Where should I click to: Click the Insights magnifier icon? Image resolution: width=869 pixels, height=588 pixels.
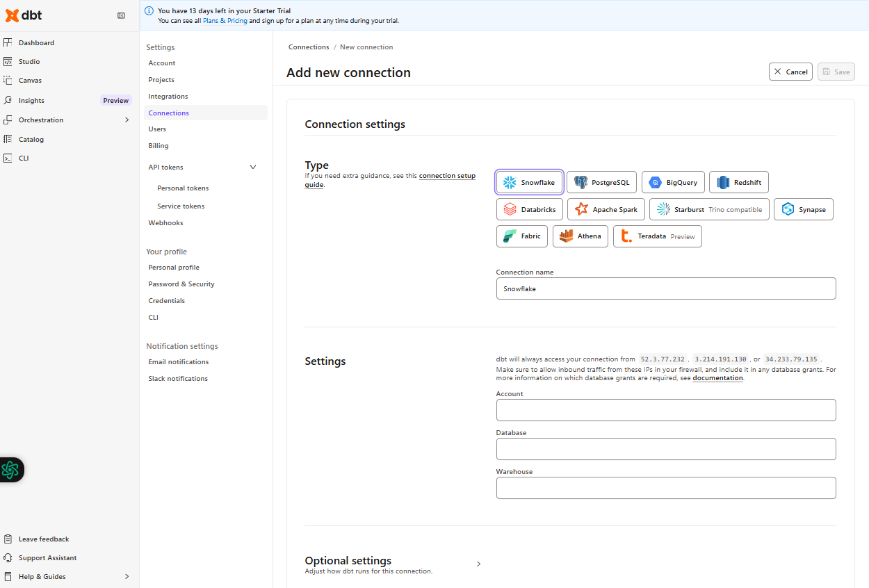8,100
